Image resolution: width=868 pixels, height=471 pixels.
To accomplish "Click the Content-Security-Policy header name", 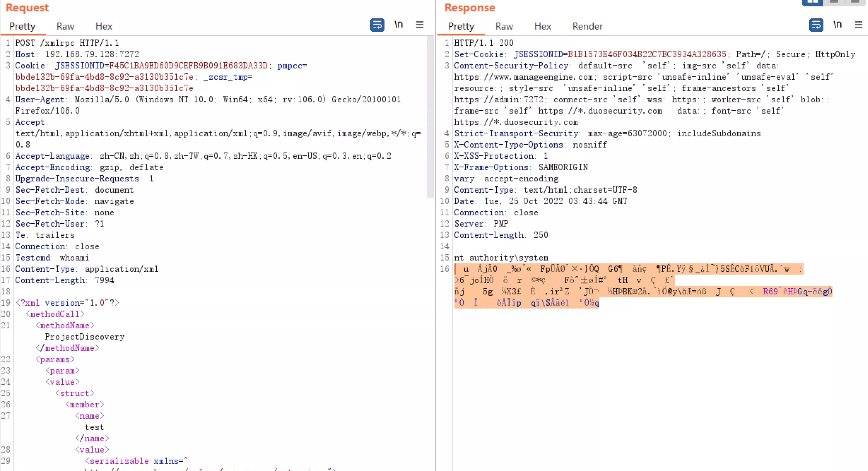I will (x=511, y=65).
